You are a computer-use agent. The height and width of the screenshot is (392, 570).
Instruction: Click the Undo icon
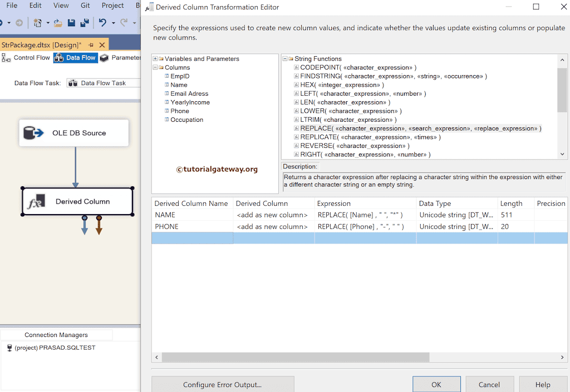click(x=101, y=22)
